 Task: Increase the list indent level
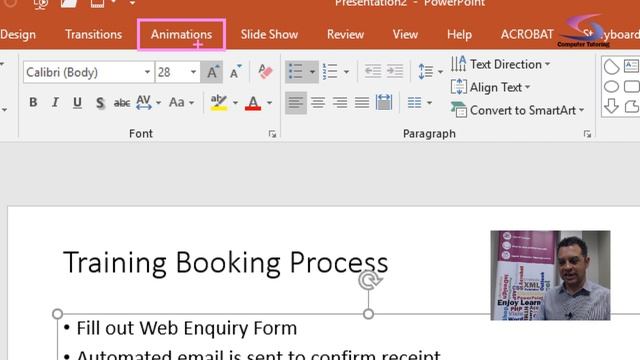[x=395, y=72]
